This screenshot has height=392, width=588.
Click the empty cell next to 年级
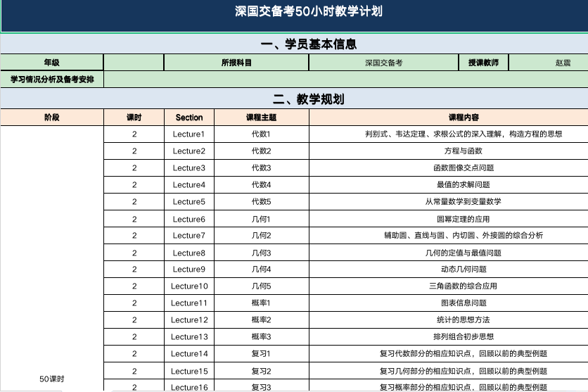pyautogui.click(x=134, y=62)
